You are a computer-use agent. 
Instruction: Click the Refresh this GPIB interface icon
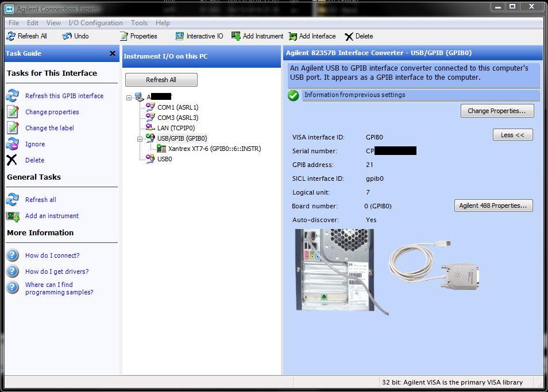pos(13,96)
